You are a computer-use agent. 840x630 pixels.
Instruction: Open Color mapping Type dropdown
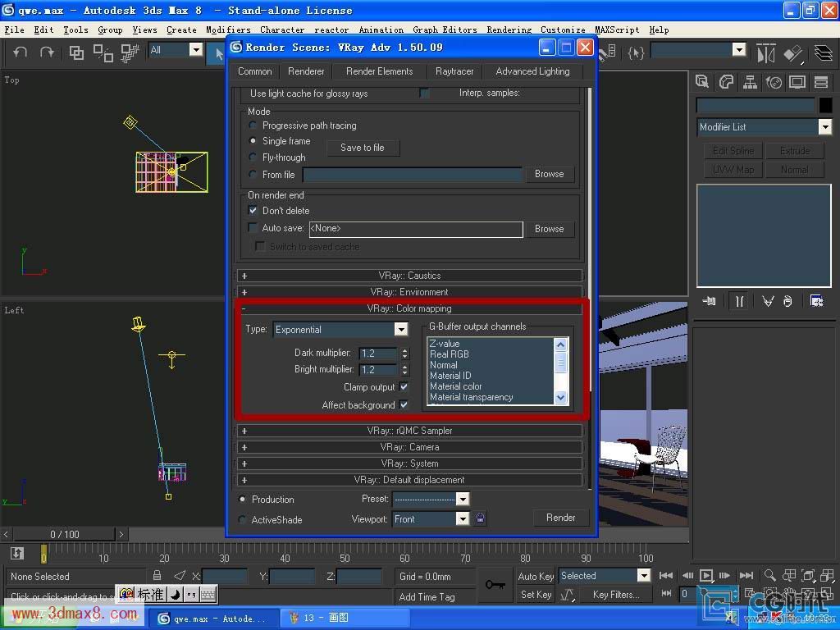tap(400, 329)
